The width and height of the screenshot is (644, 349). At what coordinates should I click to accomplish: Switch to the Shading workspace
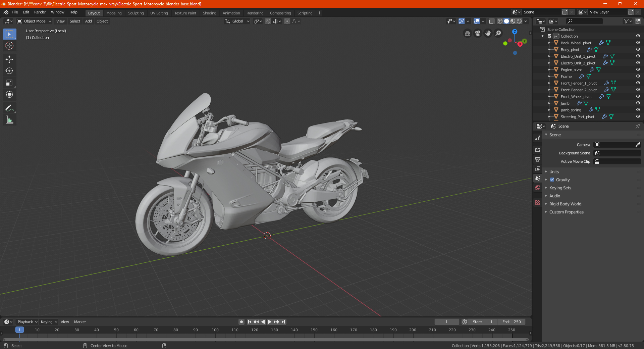pos(209,13)
